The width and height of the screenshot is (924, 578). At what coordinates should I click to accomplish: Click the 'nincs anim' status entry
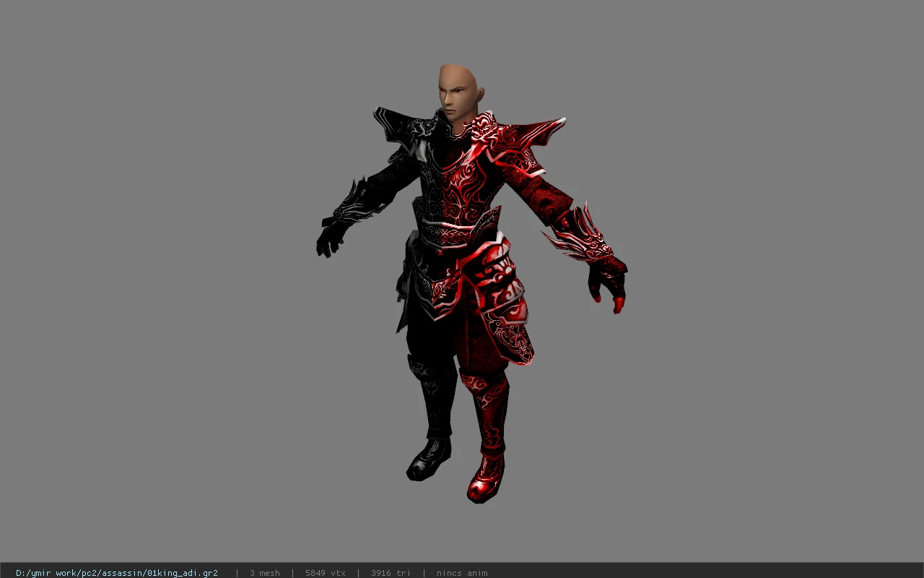click(x=462, y=573)
